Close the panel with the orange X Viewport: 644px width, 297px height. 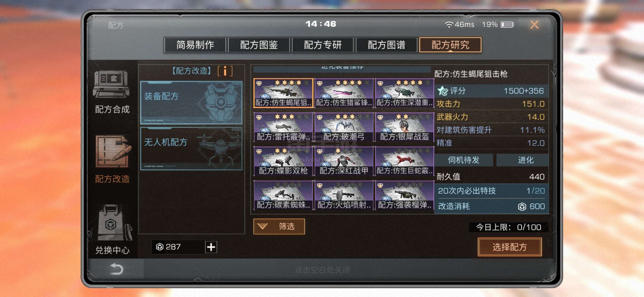[x=534, y=25]
